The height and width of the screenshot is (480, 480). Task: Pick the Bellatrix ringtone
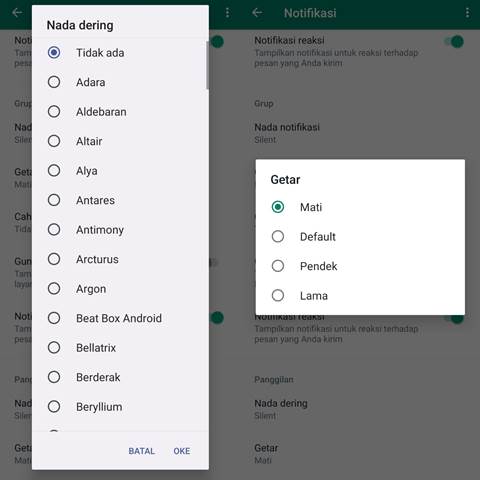[x=120, y=348]
